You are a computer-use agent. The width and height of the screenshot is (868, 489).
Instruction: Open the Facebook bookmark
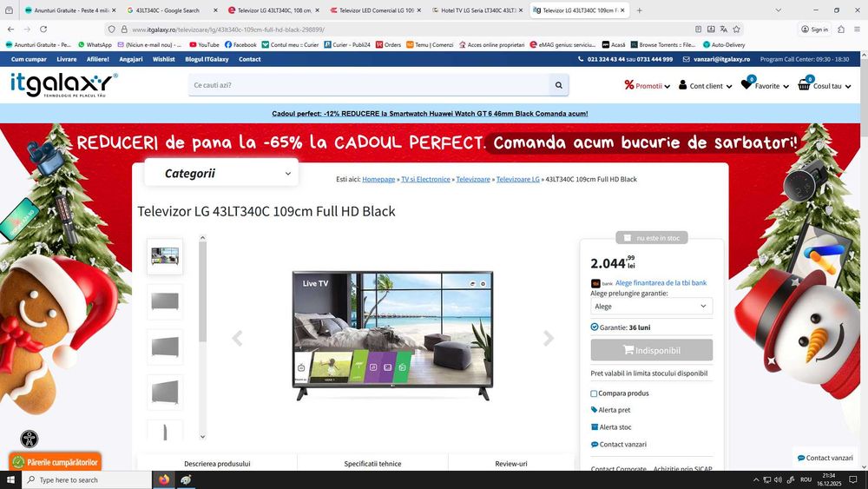240,45
